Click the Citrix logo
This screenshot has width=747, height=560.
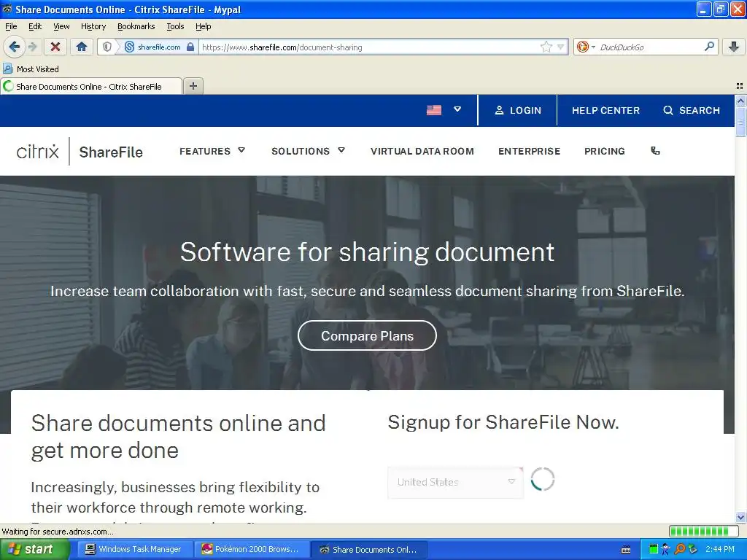(38, 151)
